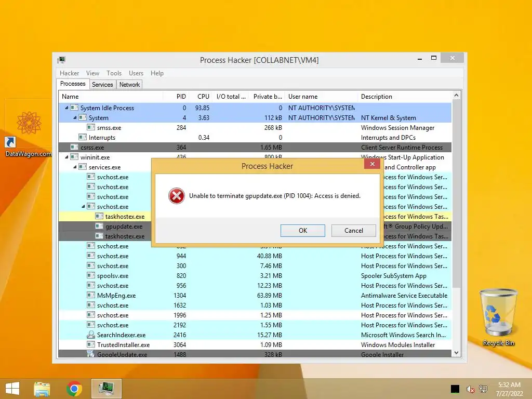Click Cancel in the error dialog
This screenshot has height=399, width=532.
(x=353, y=230)
